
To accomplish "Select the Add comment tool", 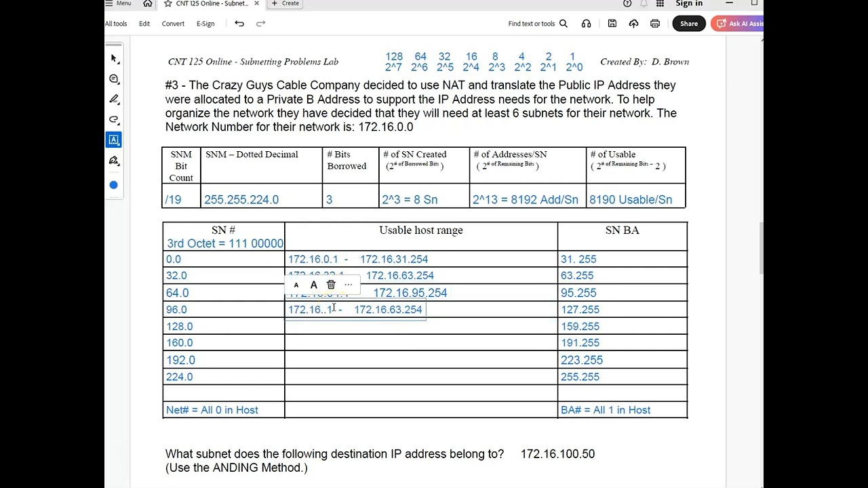I will (114, 79).
